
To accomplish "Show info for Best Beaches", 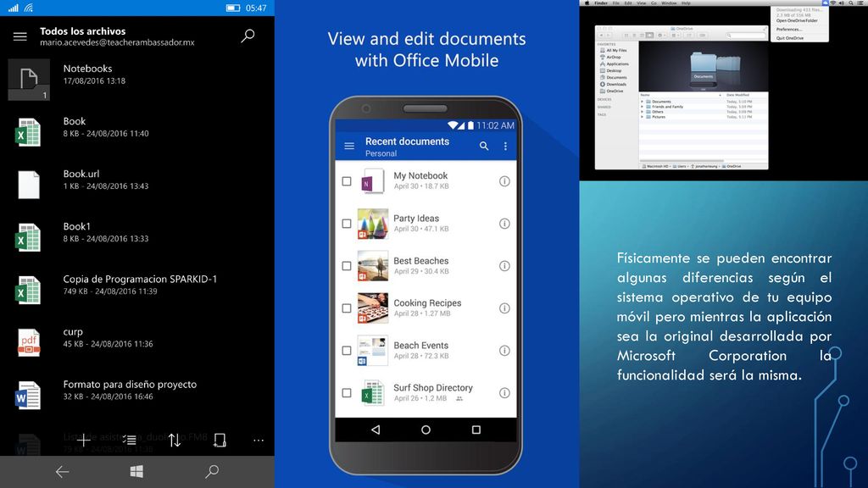I will (x=504, y=265).
